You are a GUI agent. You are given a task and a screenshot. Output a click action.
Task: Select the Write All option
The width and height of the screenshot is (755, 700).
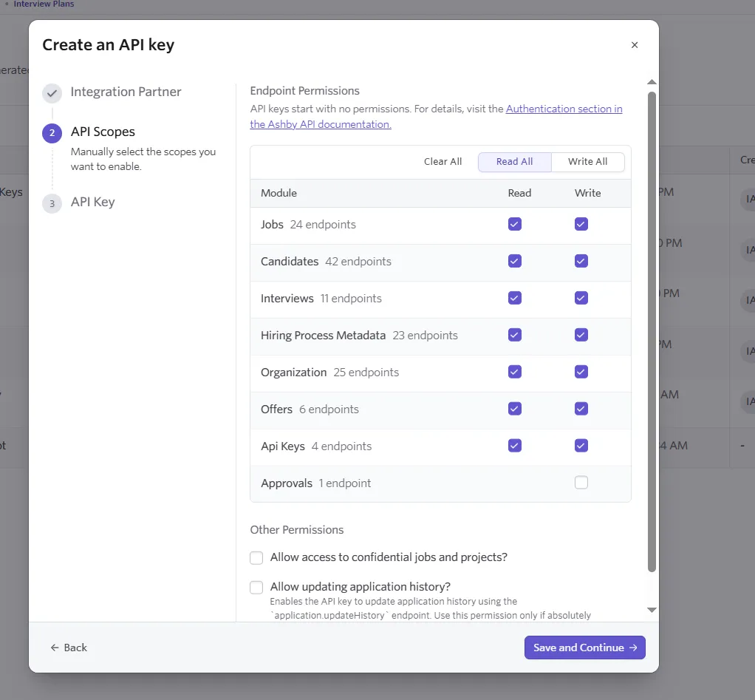pyautogui.click(x=587, y=162)
